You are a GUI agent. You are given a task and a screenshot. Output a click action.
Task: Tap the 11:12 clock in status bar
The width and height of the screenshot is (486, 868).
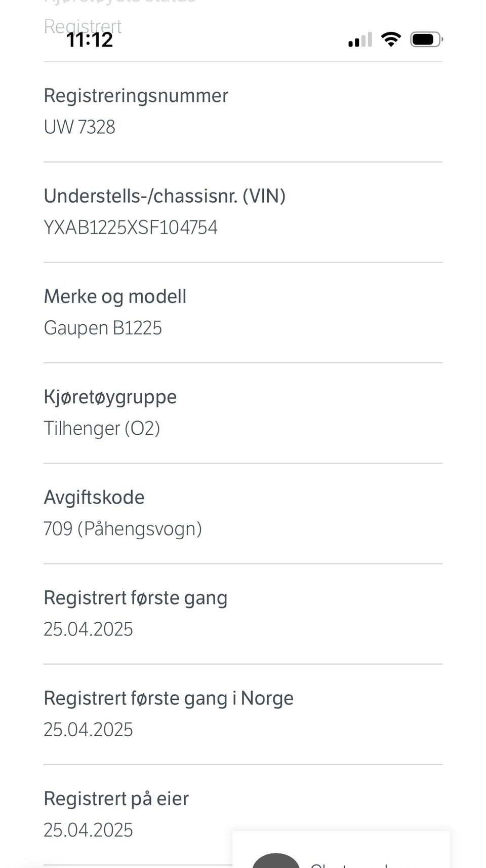pyautogui.click(x=90, y=40)
